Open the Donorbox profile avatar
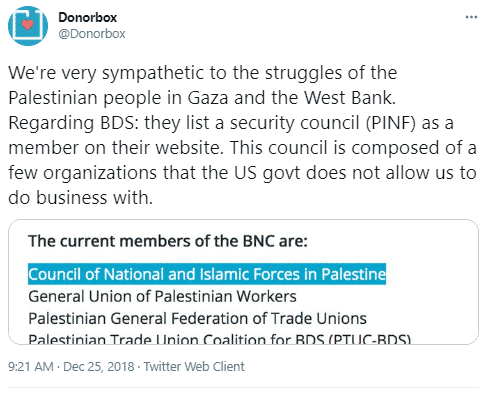This screenshot has height=397, width=489. click(28, 26)
